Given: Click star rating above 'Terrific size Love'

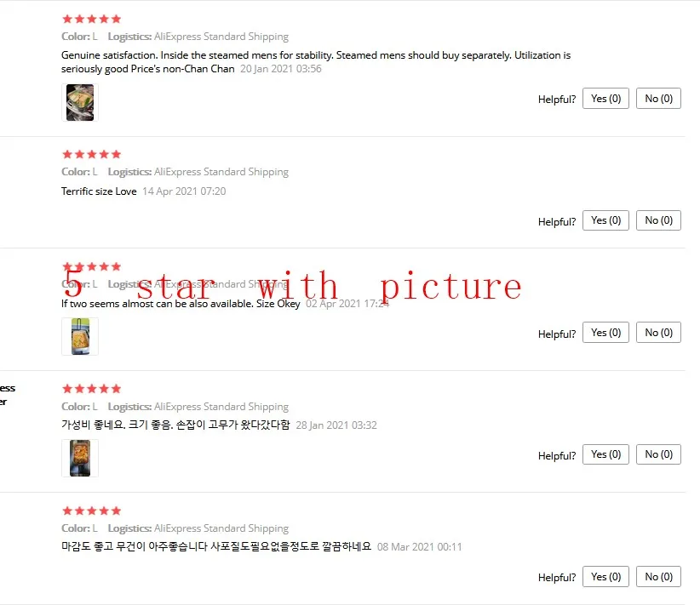Looking at the screenshot, I should (91, 154).
